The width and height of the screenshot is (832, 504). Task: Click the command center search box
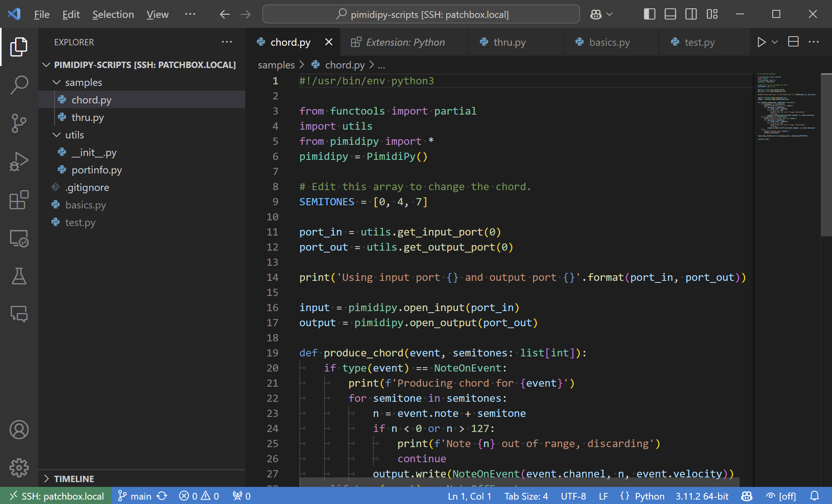(x=421, y=14)
